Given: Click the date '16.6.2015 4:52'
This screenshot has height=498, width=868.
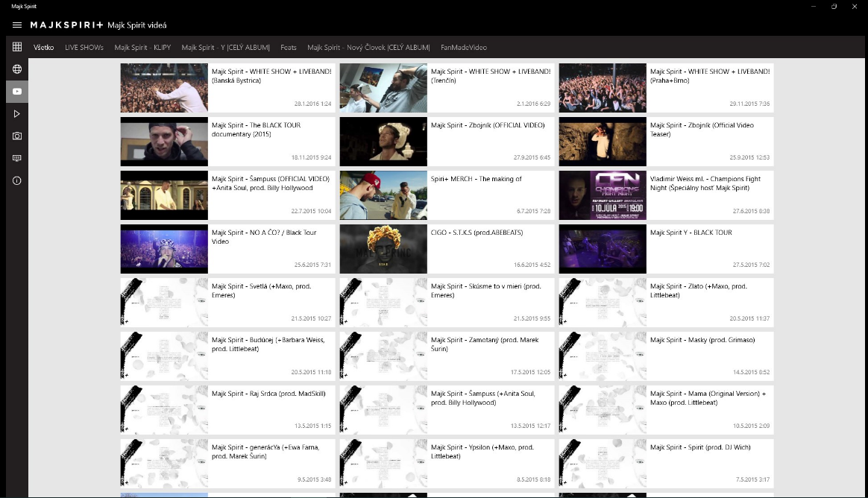Looking at the screenshot, I should pyautogui.click(x=532, y=265).
